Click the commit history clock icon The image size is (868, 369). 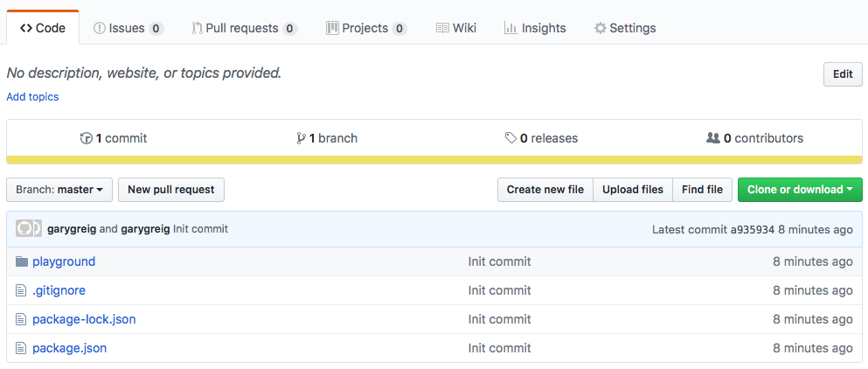click(x=86, y=138)
